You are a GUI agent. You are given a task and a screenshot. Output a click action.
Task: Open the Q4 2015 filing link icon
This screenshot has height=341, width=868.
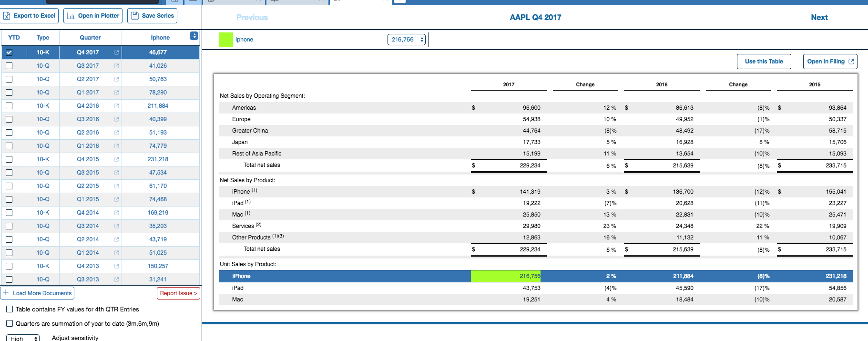(x=116, y=159)
